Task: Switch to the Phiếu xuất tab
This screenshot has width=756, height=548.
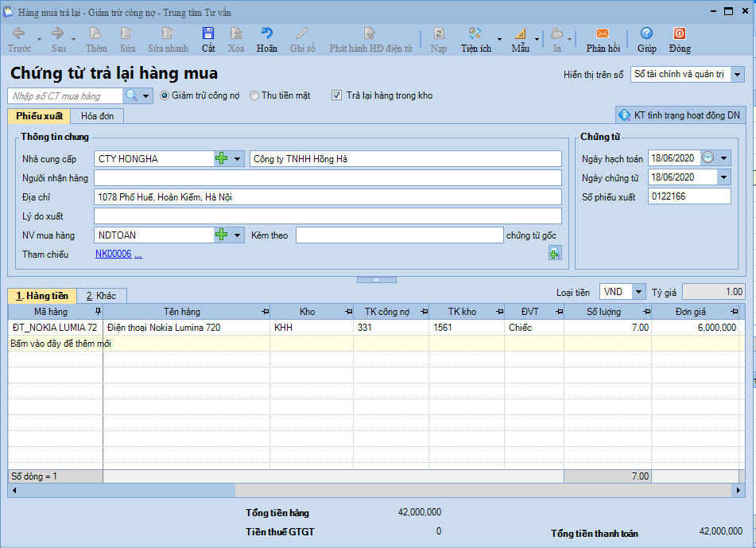Action: pos(39,116)
